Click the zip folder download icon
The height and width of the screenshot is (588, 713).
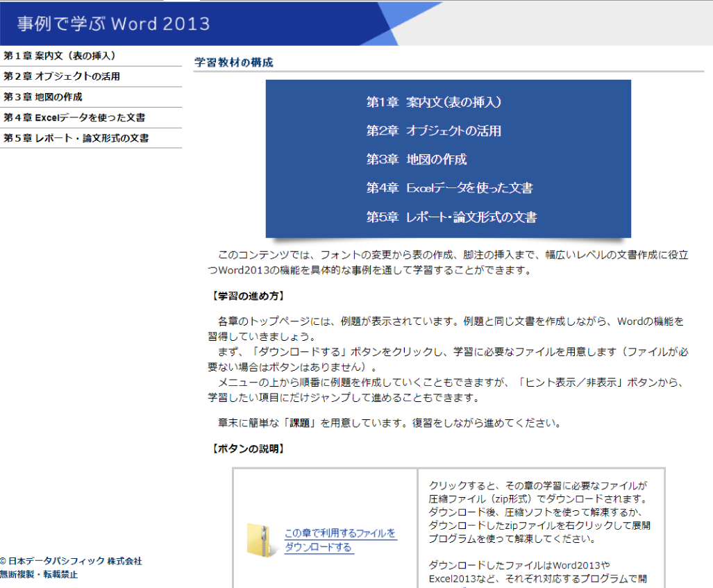262,540
